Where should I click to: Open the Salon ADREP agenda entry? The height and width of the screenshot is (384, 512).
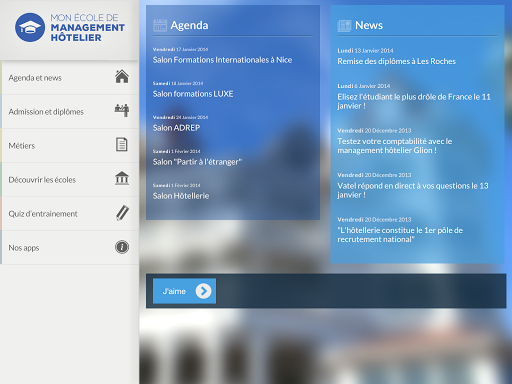[x=176, y=128]
